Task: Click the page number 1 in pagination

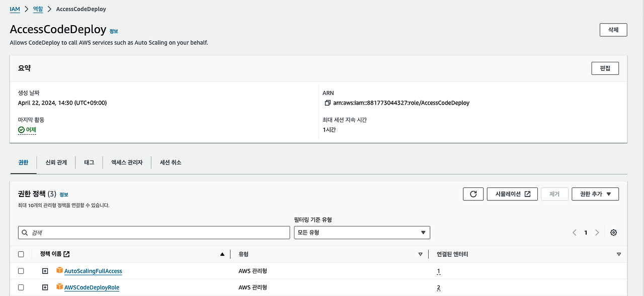Action: [586, 233]
